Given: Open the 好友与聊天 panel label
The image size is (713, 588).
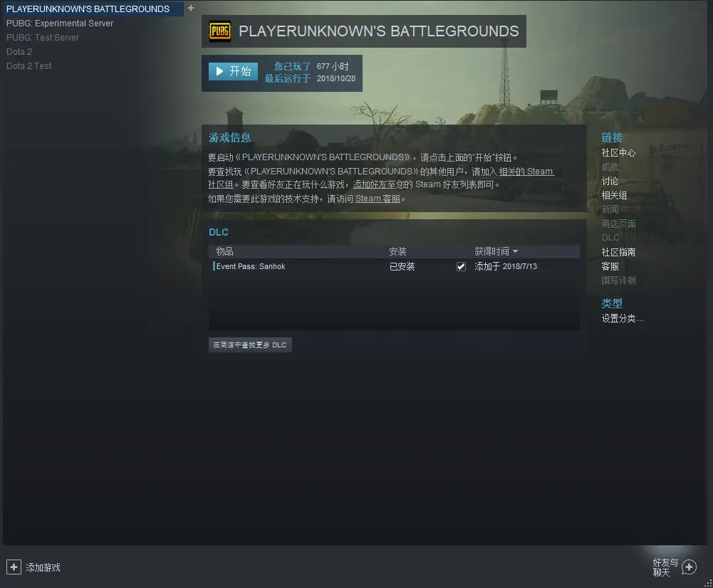Looking at the screenshot, I should point(665,567).
